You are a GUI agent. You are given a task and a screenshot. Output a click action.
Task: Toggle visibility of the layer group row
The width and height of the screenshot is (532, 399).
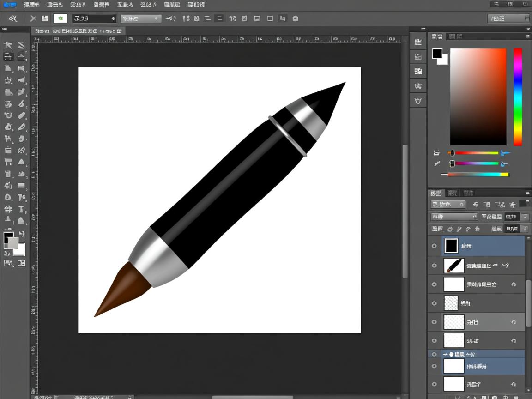tap(434, 354)
